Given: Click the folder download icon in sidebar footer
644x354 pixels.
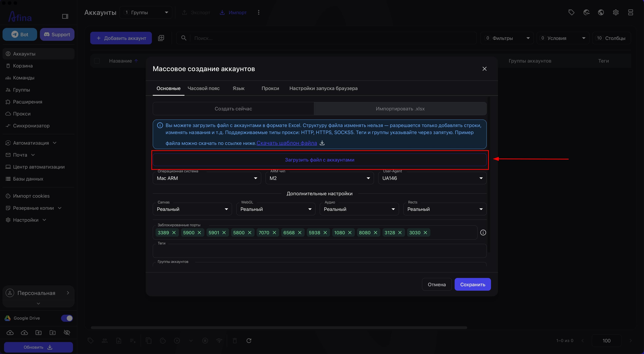Looking at the screenshot, I should pos(52,333).
